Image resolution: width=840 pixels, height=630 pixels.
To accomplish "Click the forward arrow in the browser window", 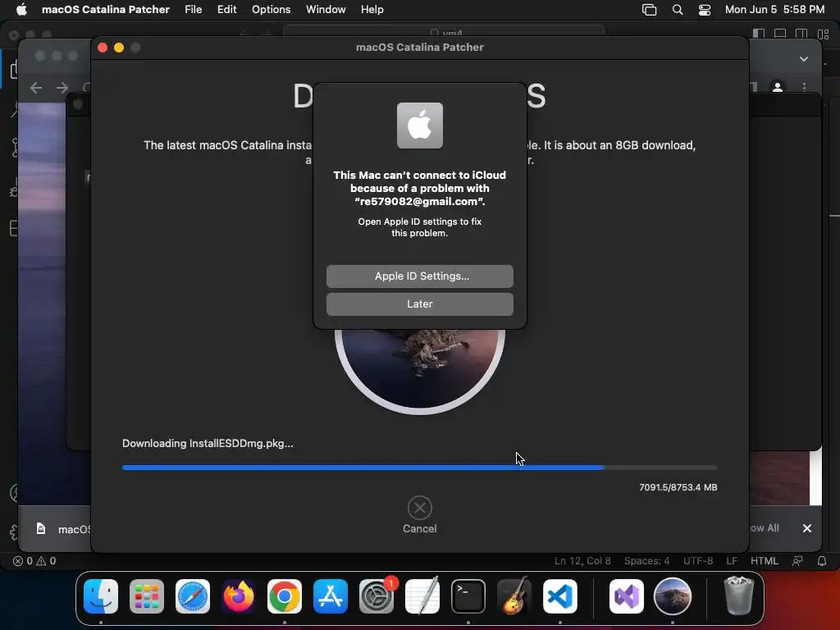I will coord(62,87).
